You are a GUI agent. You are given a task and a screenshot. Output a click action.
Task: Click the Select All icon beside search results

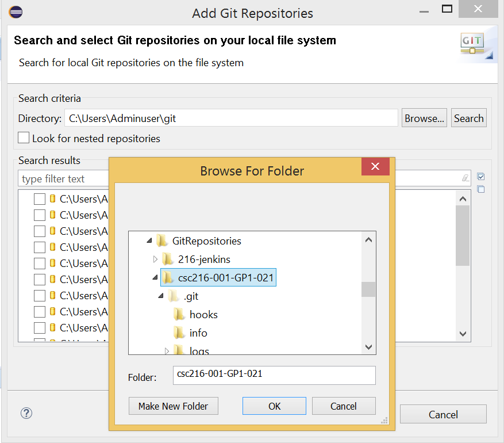click(x=481, y=176)
